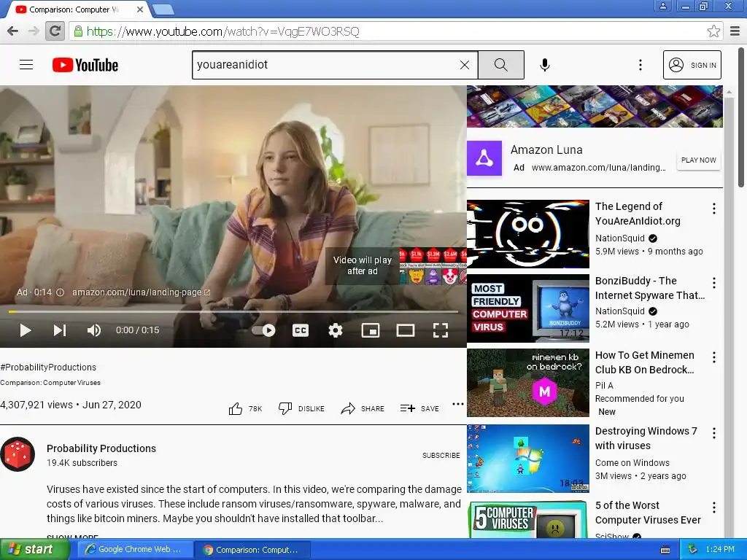Switch to Comparison: Comput... taskbar item
747x560 pixels.
(x=252, y=550)
